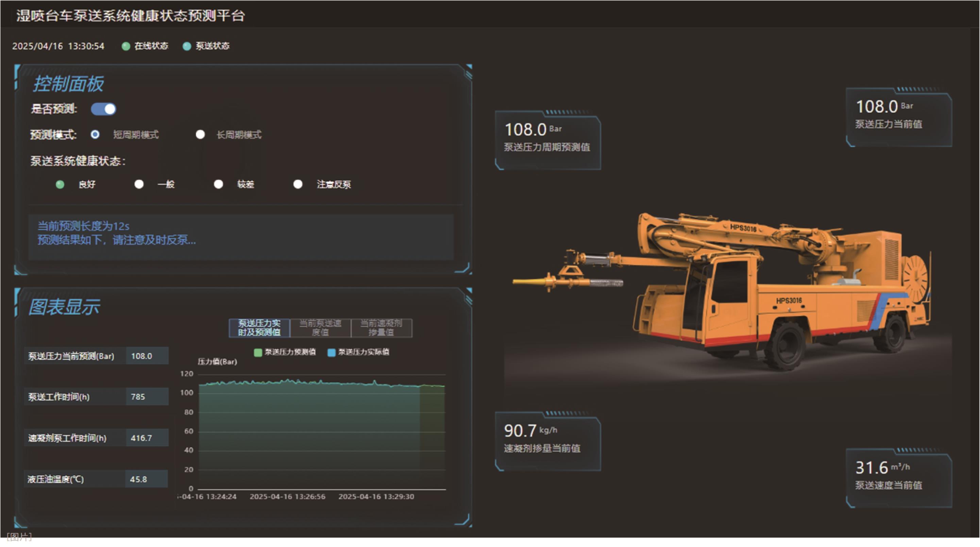Select 短周期模式 radio option
Image resolution: width=980 pixels, height=547 pixels.
tap(95, 134)
